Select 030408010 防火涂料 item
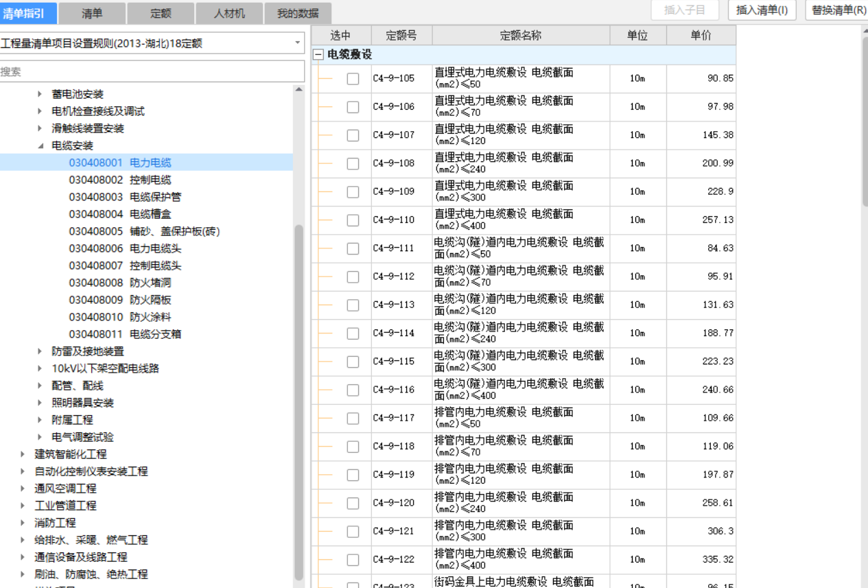This screenshot has height=588, width=868. click(x=120, y=318)
